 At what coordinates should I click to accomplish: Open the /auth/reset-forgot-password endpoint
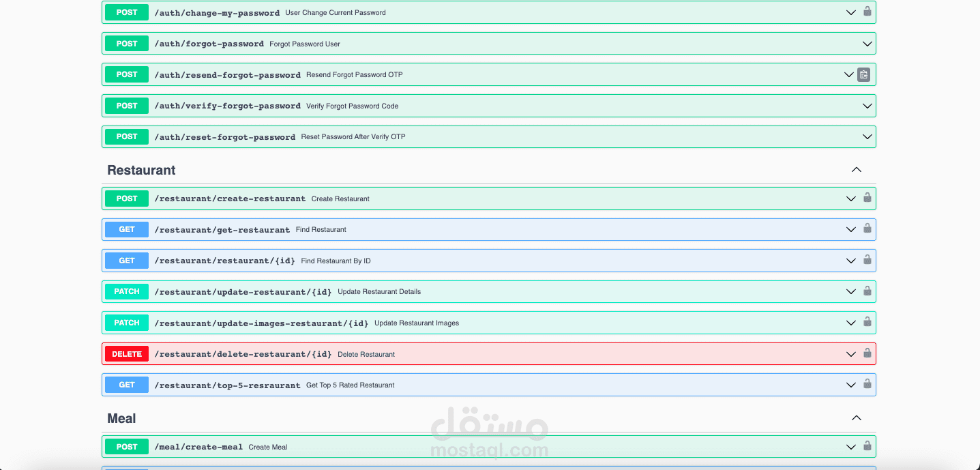867,136
